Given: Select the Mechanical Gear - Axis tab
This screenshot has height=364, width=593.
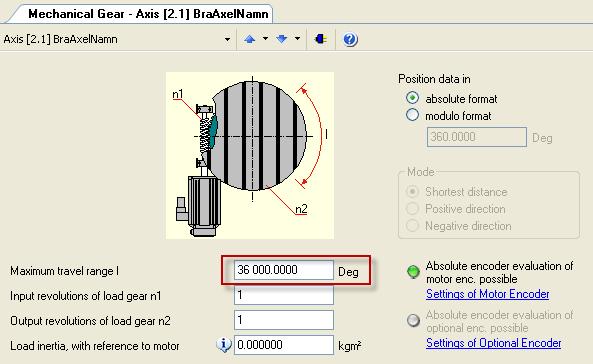Looking at the screenshot, I should [x=148, y=14].
